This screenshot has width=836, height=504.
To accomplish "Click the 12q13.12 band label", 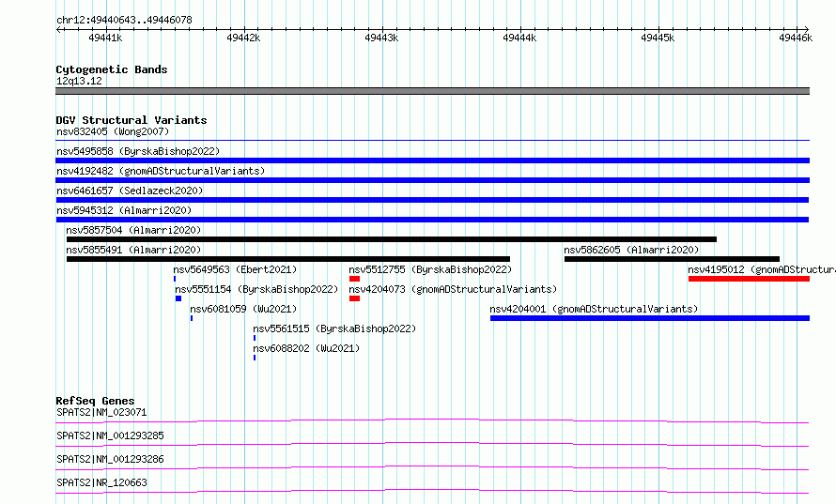I will [79, 81].
